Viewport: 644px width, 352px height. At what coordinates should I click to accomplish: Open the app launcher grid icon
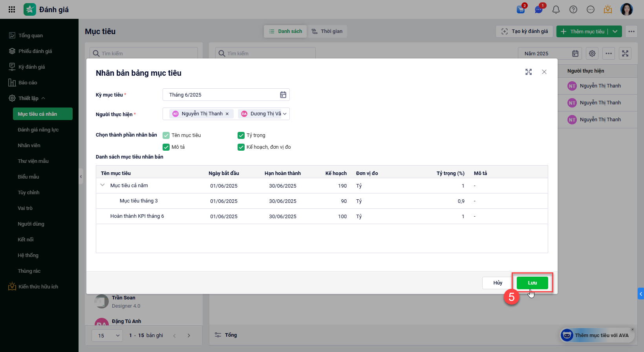[x=12, y=9]
